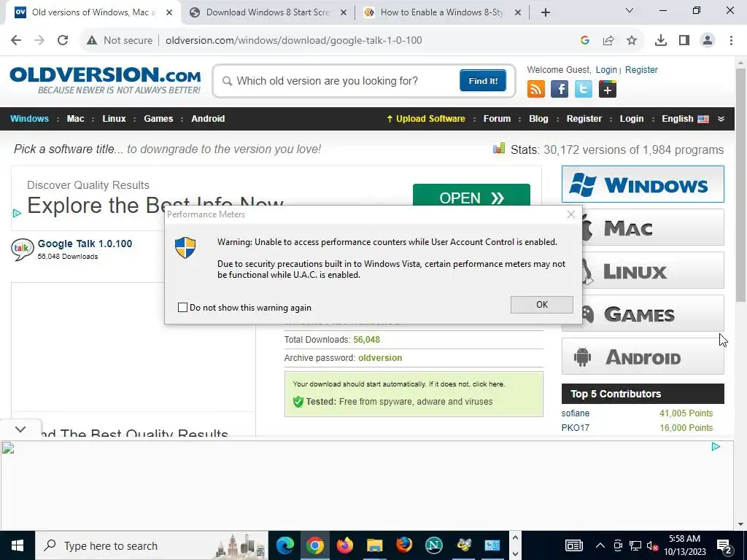Click the OLDVERSION.COM site logo
747x560 pixels.
coord(105,80)
